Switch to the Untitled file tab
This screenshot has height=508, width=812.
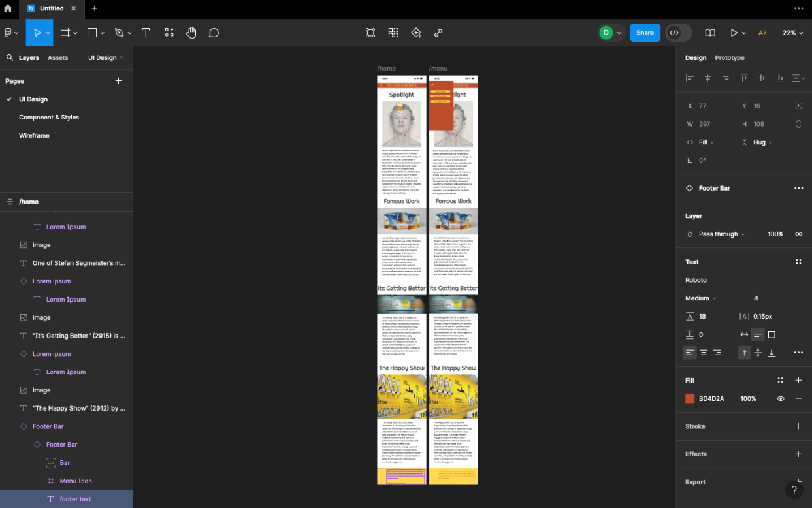click(x=52, y=8)
